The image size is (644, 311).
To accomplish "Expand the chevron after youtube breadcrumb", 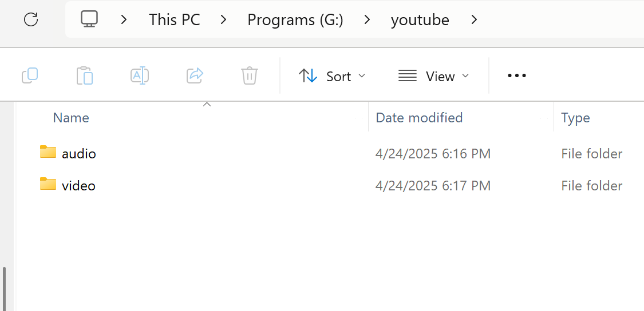I will [x=474, y=19].
